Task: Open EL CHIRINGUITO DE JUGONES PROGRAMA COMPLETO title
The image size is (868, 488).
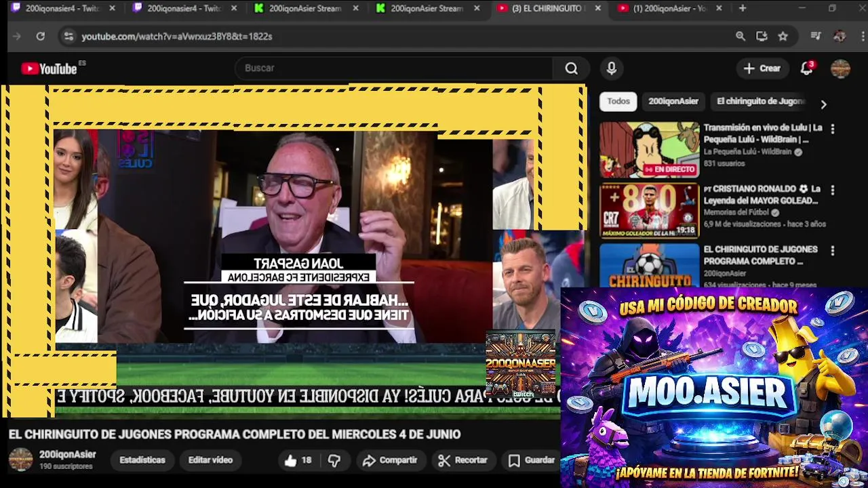Action: tap(760, 256)
